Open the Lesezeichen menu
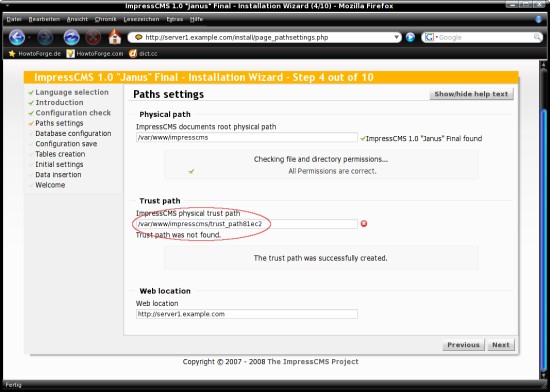The image size is (550, 392). click(141, 19)
